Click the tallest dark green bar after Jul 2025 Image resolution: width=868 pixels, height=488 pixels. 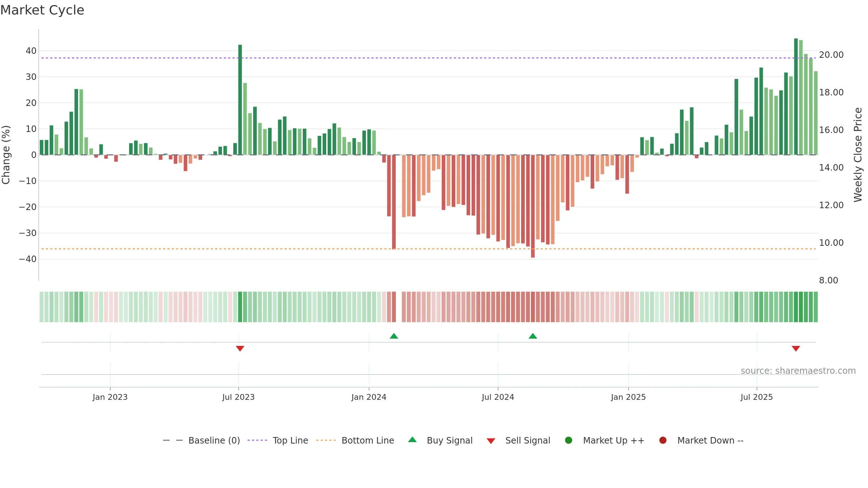pos(796,97)
